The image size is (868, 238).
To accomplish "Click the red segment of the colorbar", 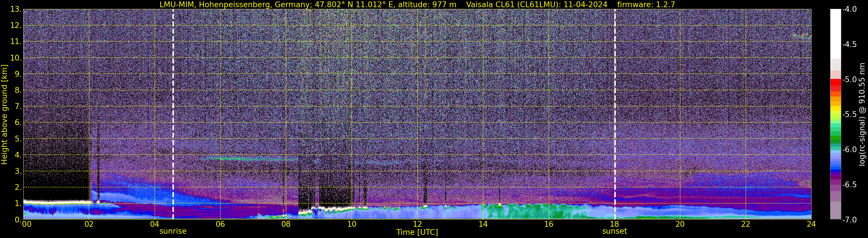I will [835, 83].
